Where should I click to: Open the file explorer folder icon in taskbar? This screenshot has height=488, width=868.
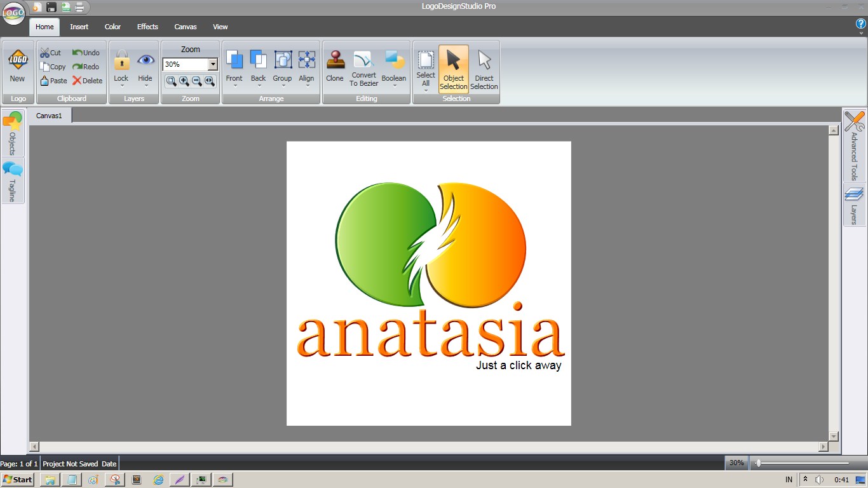(50, 480)
